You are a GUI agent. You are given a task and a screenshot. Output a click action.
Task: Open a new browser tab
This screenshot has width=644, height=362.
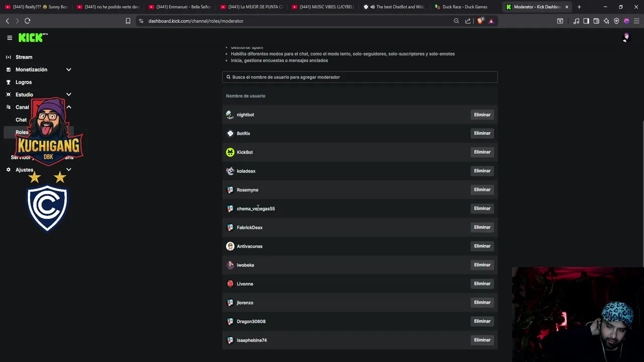tap(579, 7)
